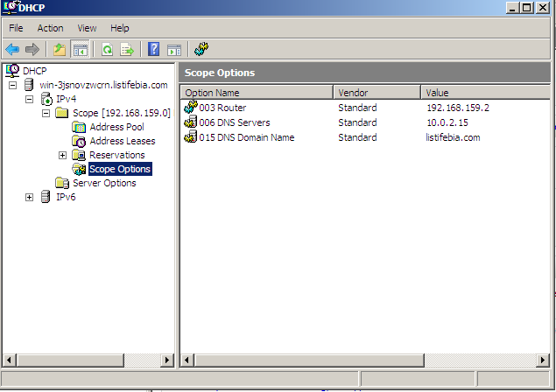Expand the Reservations node
This screenshot has height=392, width=556.
pos(63,155)
